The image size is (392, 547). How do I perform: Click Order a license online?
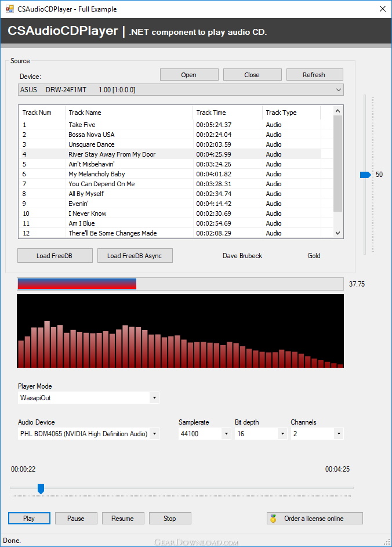[314, 519]
